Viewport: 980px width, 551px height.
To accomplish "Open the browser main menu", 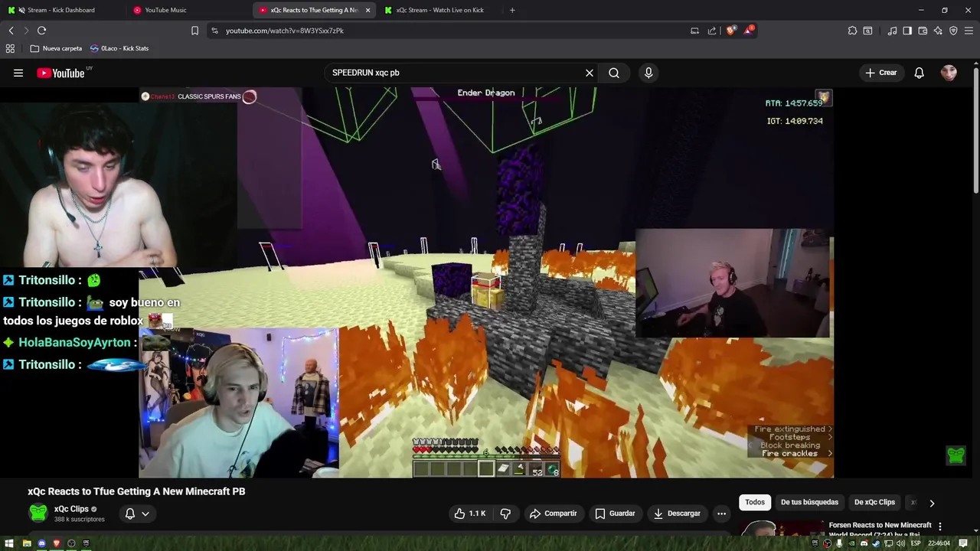I will [969, 31].
